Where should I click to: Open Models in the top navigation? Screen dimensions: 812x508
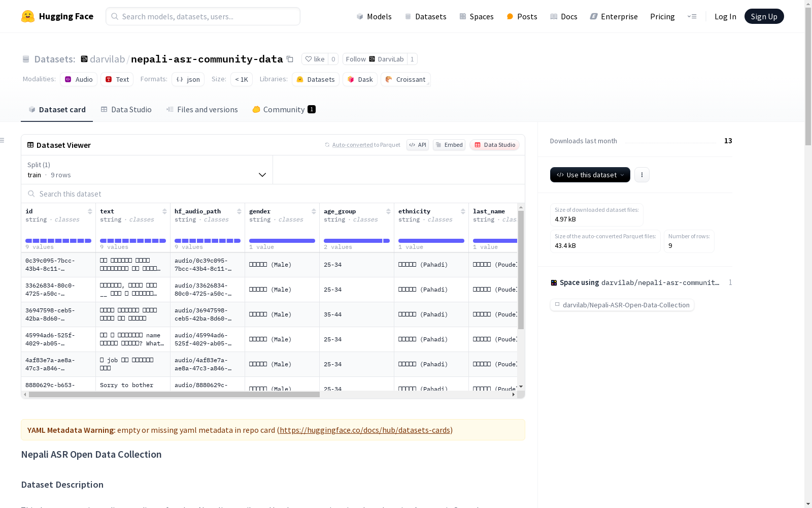click(x=374, y=16)
